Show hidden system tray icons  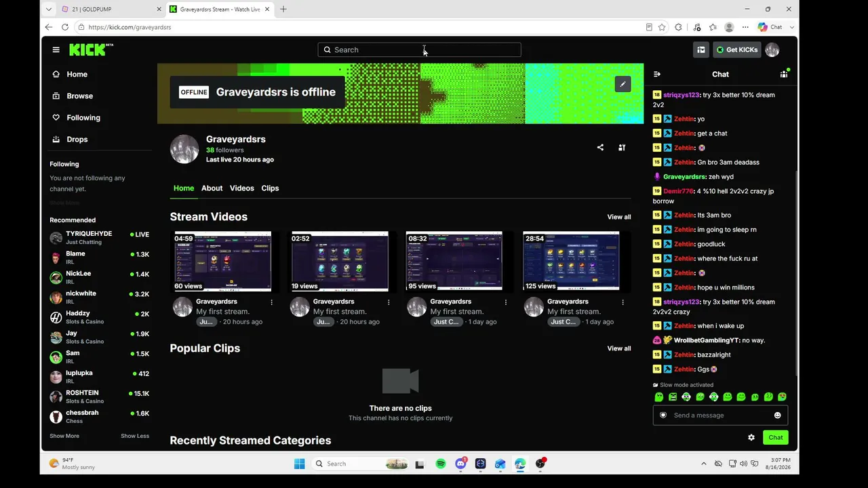point(703,464)
